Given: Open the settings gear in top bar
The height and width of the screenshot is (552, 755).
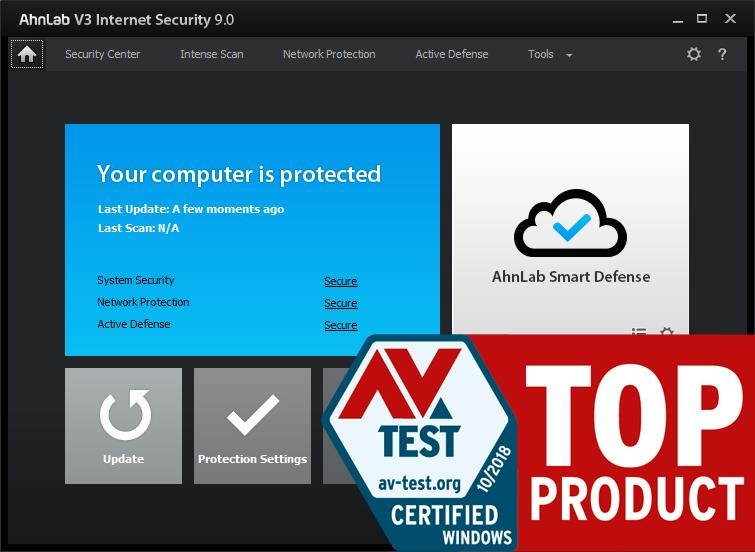Looking at the screenshot, I should click(x=694, y=54).
